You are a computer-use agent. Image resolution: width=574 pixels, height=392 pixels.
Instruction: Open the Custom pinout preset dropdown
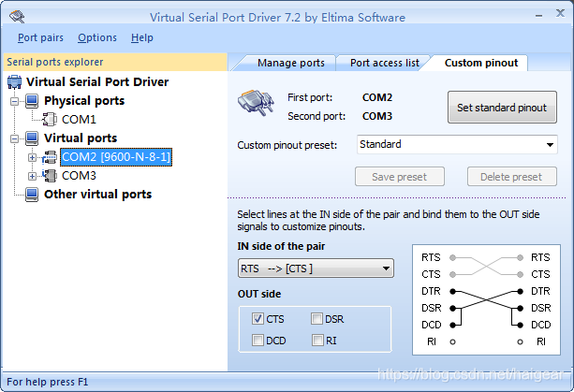pos(550,144)
